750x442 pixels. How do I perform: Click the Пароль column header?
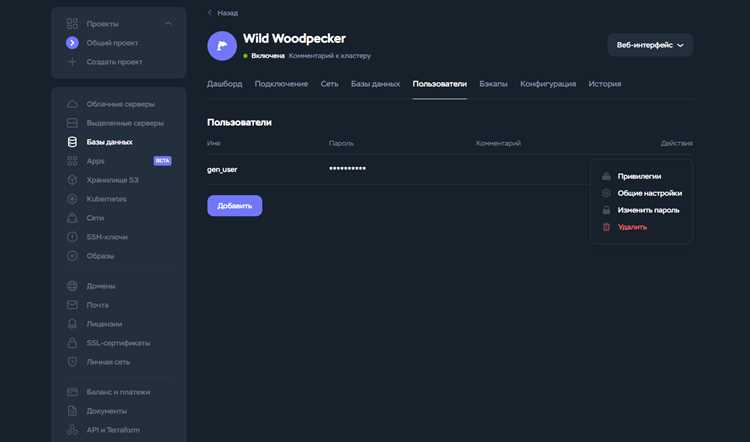point(341,143)
